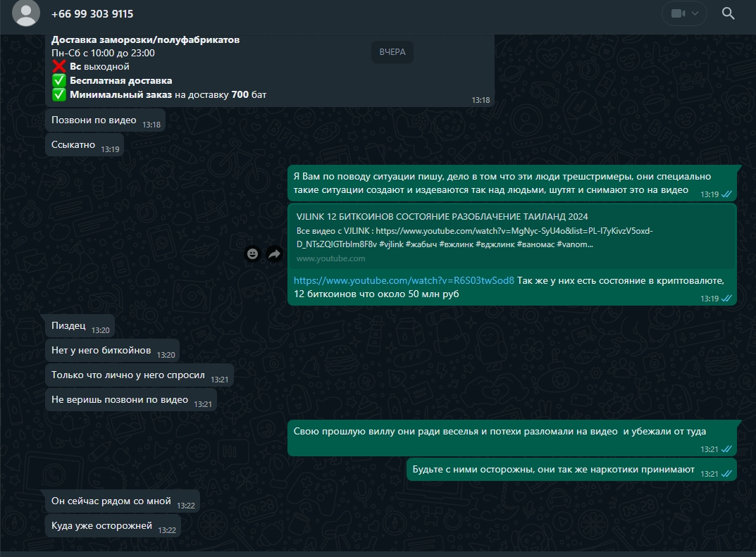Select the "Куда уже осторожней" message
Viewport: 756px width, 557px height.
coord(102,526)
